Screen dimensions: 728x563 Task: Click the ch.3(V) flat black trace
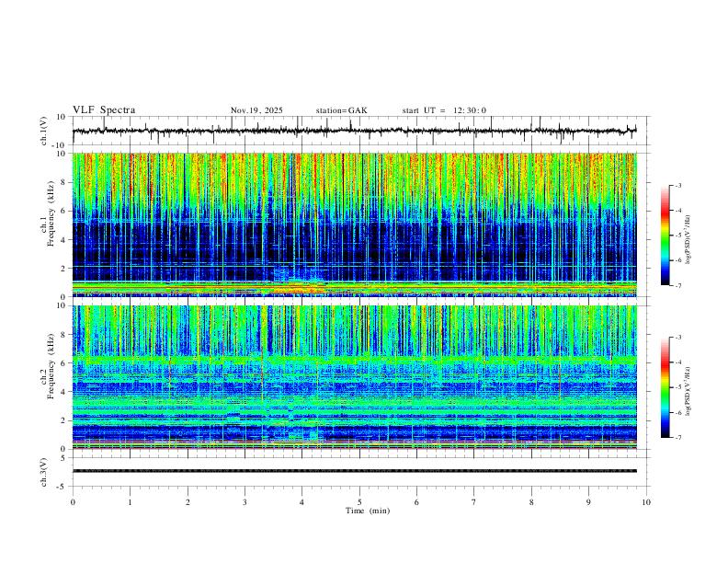click(x=355, y=471)
